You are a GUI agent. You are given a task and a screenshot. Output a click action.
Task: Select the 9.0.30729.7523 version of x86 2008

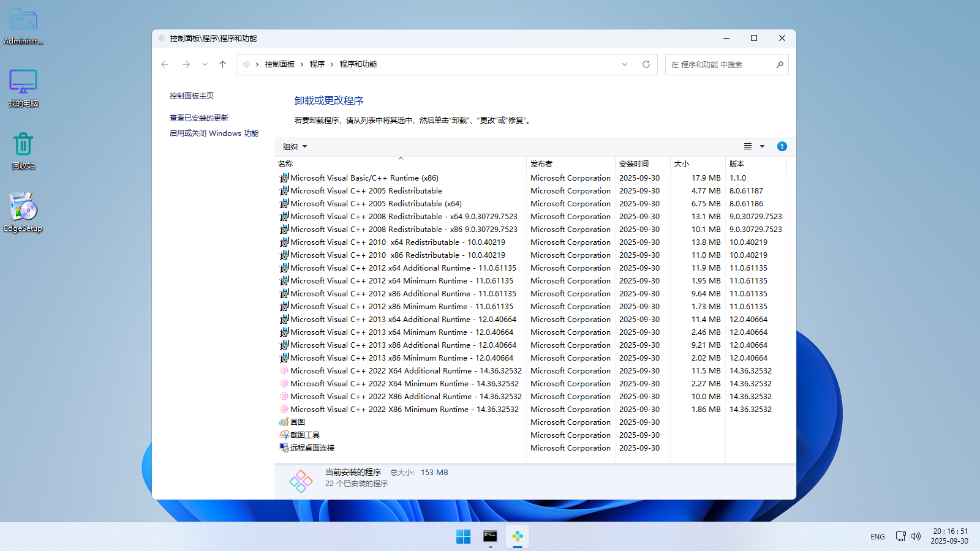tap(756, 230)
